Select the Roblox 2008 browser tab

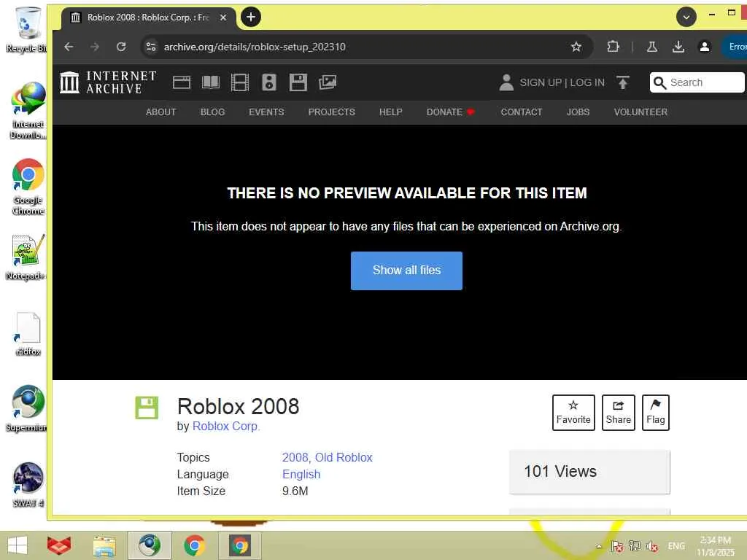[148, 17]
